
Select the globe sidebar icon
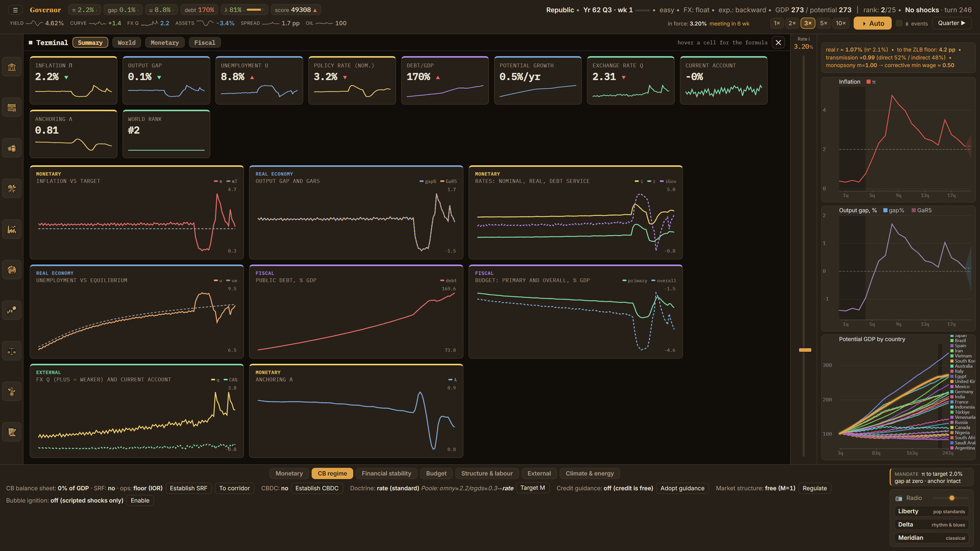tap(12, 270)
